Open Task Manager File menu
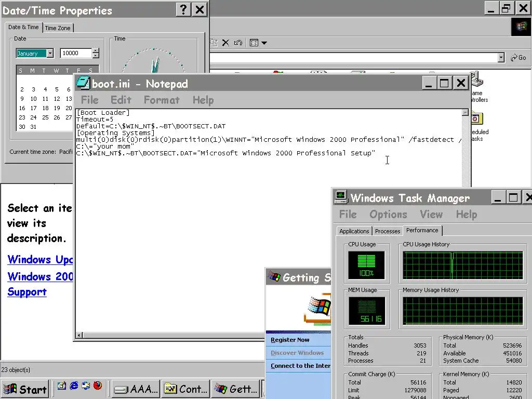 [348, 215]
